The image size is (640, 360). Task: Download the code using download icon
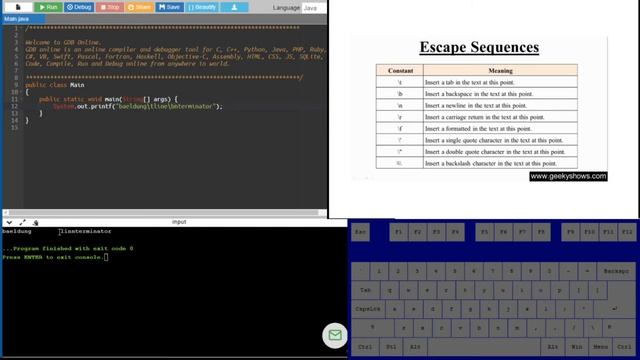tap(234, 7)
